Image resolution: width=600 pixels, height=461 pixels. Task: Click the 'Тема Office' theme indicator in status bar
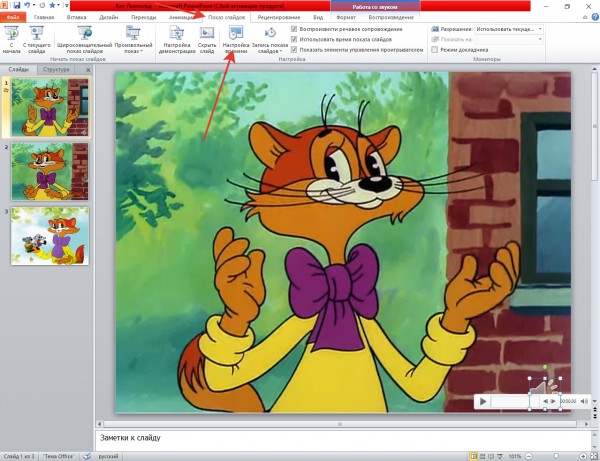58,456
